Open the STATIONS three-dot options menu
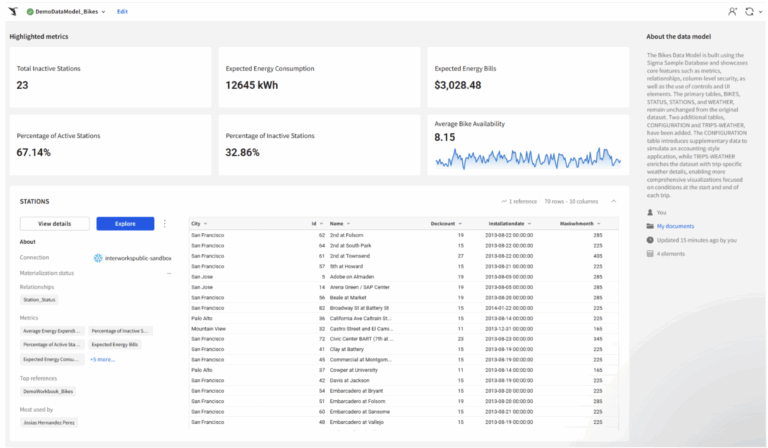Image resolution: width=768 pixels, height=448 pixels. point(165,224)
